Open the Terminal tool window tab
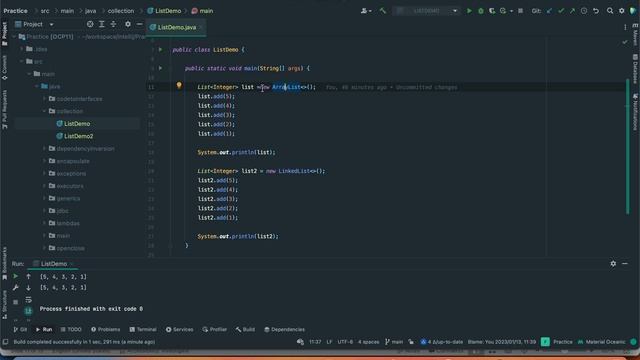The height and width of the screenshot is (360, 640). coord(143,329)
